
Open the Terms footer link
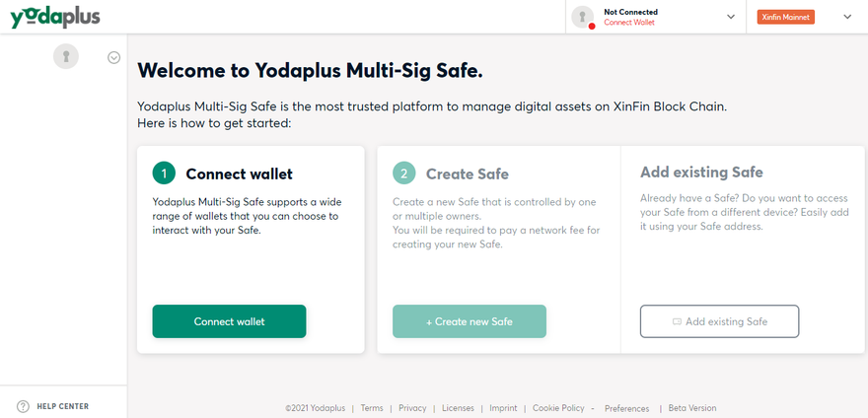click(x=372, y=408)
